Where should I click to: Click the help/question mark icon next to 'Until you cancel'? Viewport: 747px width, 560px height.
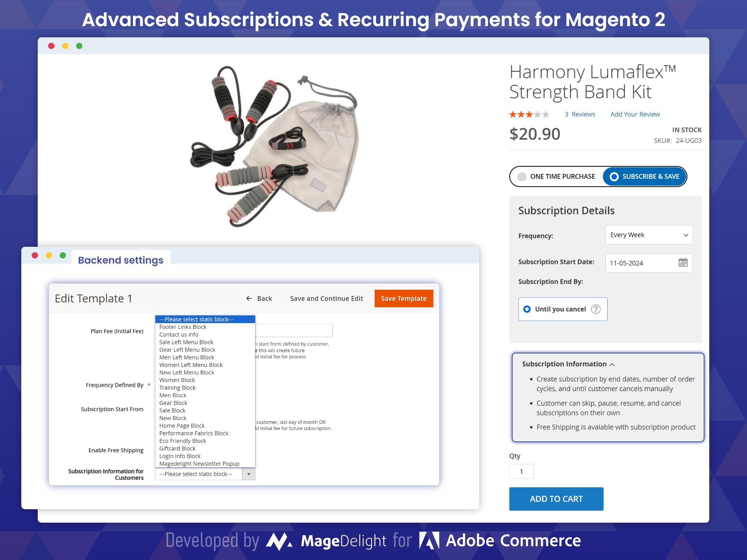pyautogui.click(x=595, y=309)
